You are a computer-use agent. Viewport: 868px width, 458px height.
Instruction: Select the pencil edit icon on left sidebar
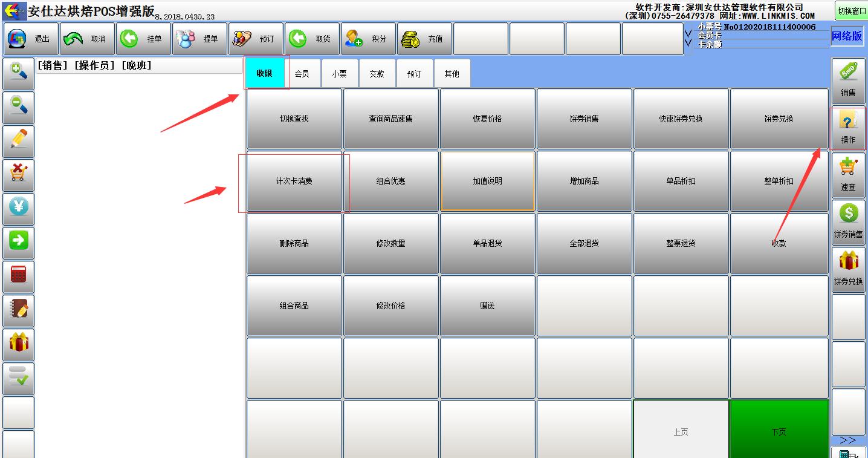coord(16,141)
